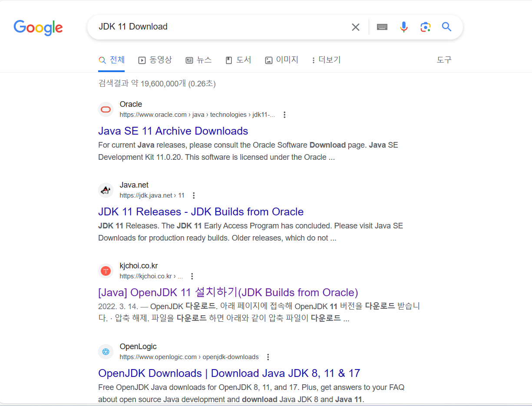Open the 도구 tools options
Viewport: 532px width, 406px height.
[444, 60]
